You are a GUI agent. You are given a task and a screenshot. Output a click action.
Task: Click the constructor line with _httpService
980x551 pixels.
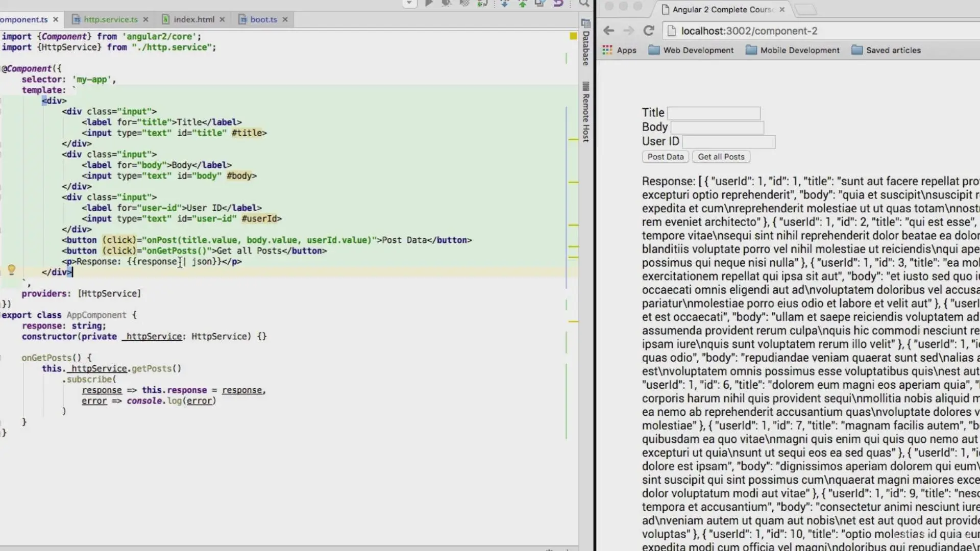[144, 336]
